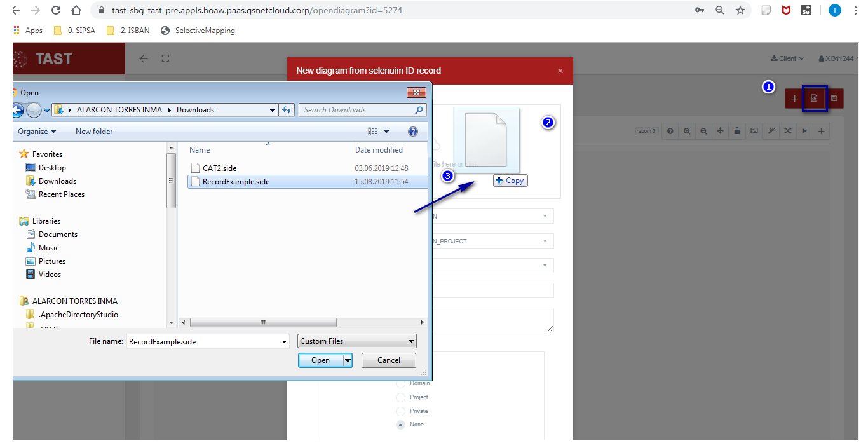Click the save diagram floppy icon
This screenshot has width=868, height=443.
834,99
